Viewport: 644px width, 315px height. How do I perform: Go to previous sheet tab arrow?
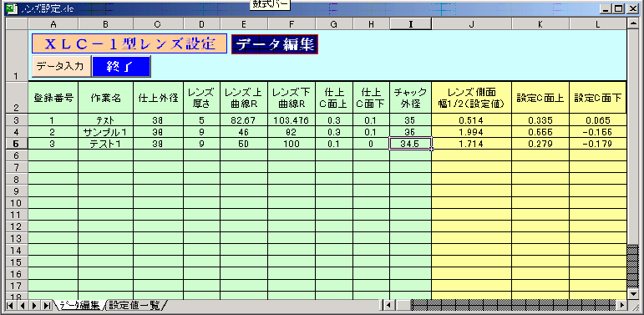point(23,306)
